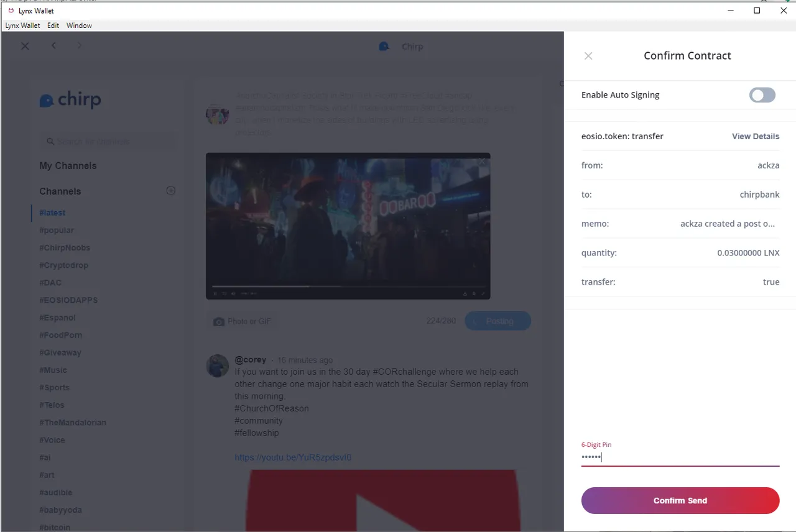Click the YouTube video thumbnail in corey's post
The image size is (796, 532).
click(382, 500)
